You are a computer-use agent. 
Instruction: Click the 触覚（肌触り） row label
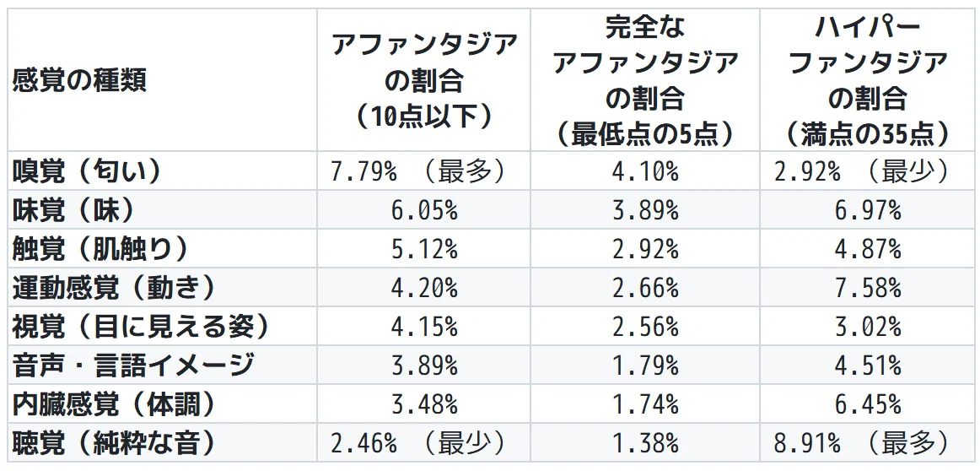162,248
